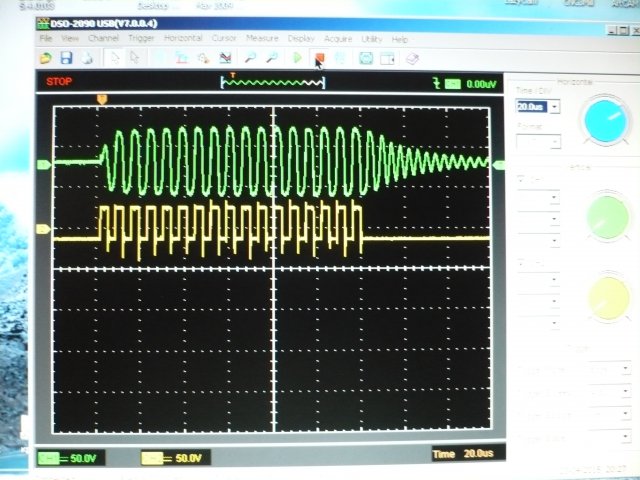Open the Trigger menu
The image size is (640, 480).
(x=141, y=39)
